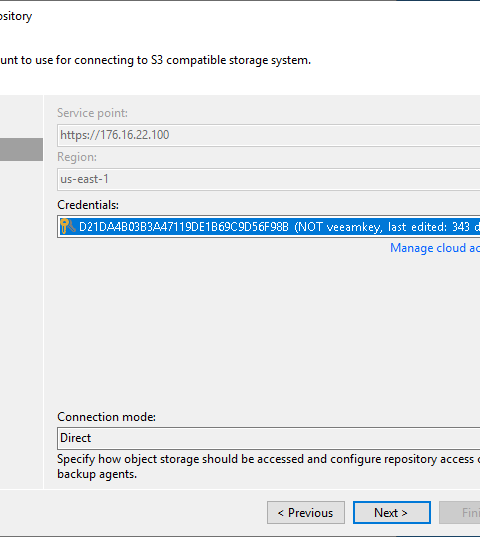This screenshot has width=480, height=537.
Task: Select the highlighted wizard step in sidebar
Action: click(21, 149)
